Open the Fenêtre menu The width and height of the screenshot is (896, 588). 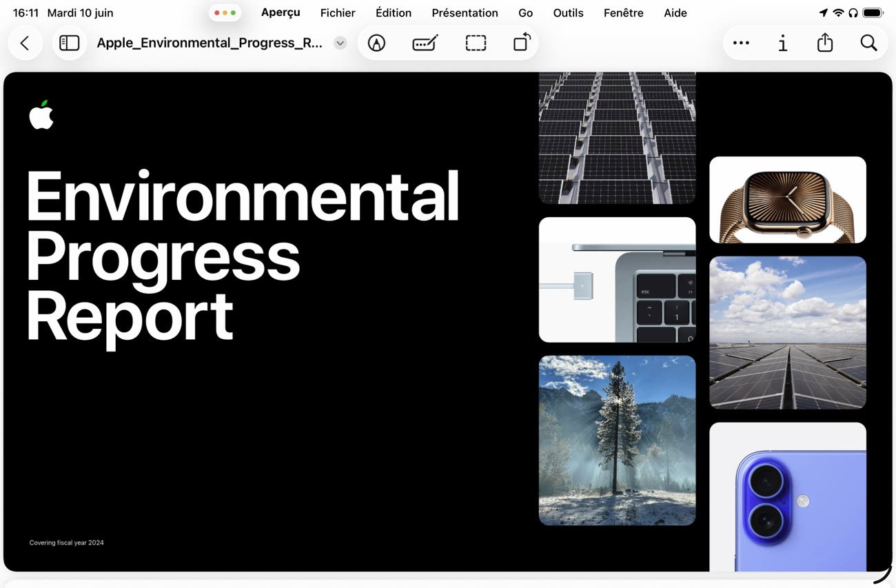tap(623, 13)
